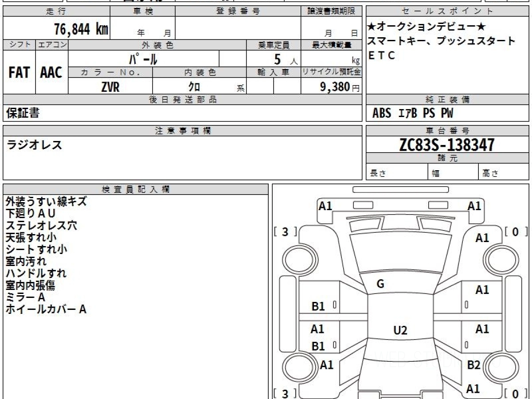Click the 最大積載量 header cell
This screenshot has width=532, height=399.
click(331, 45)
